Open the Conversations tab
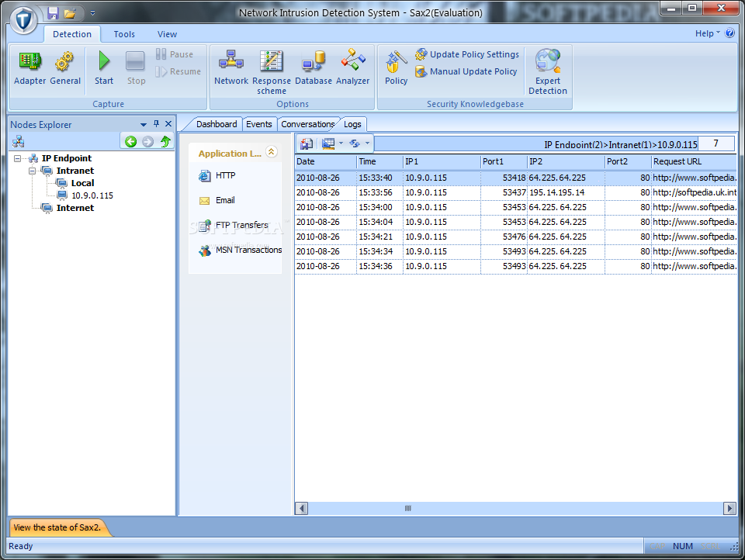 [308, 124]
